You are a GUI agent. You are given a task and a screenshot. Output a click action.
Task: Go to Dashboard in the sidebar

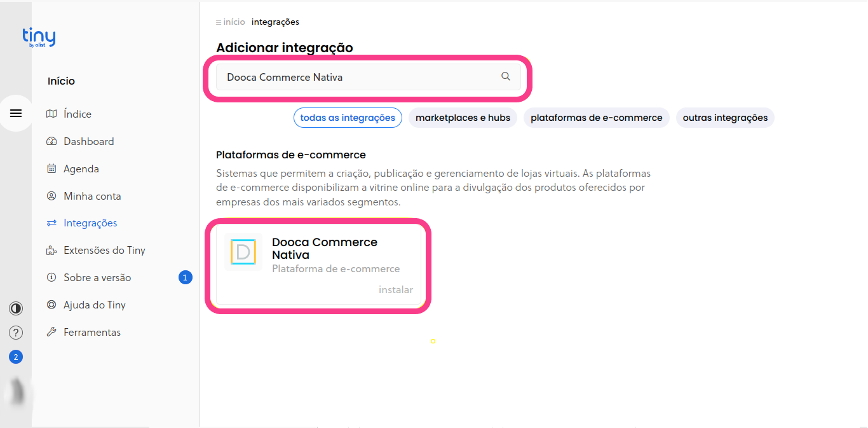pos(89,141)
